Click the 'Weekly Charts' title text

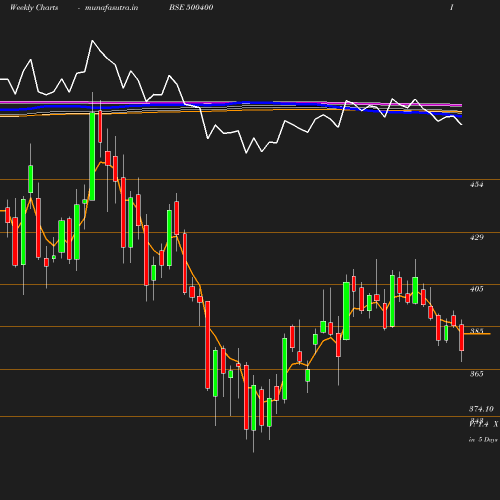(x=34, y=7)
